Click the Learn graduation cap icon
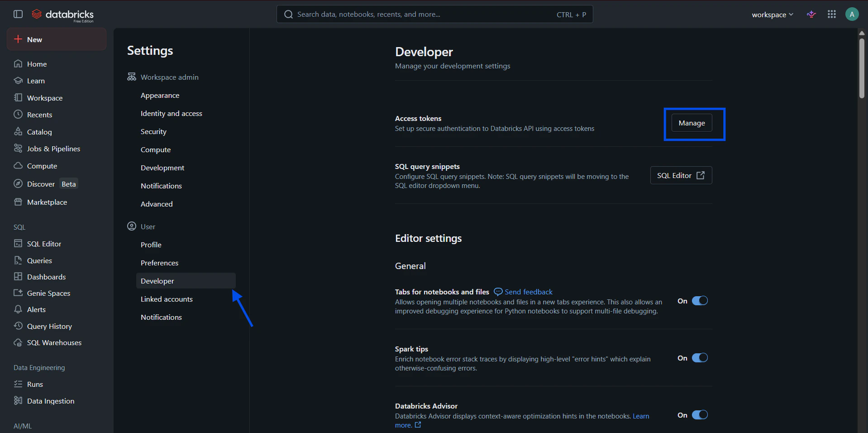 [18, 81]
